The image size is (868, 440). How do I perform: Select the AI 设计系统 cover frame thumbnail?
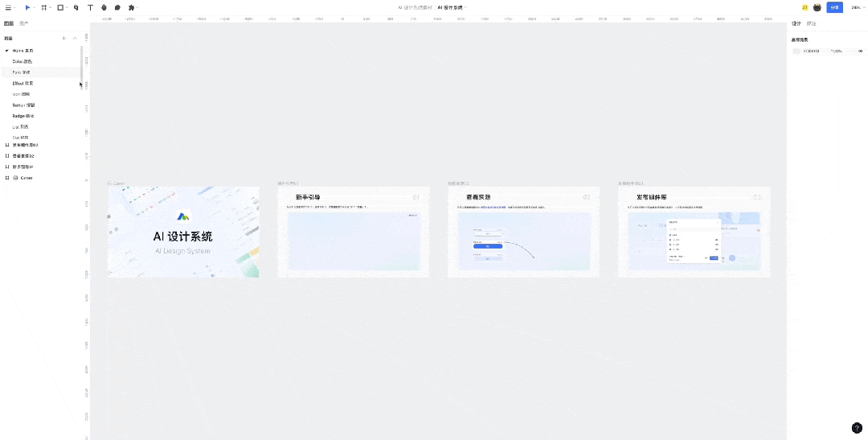point(183,232)
